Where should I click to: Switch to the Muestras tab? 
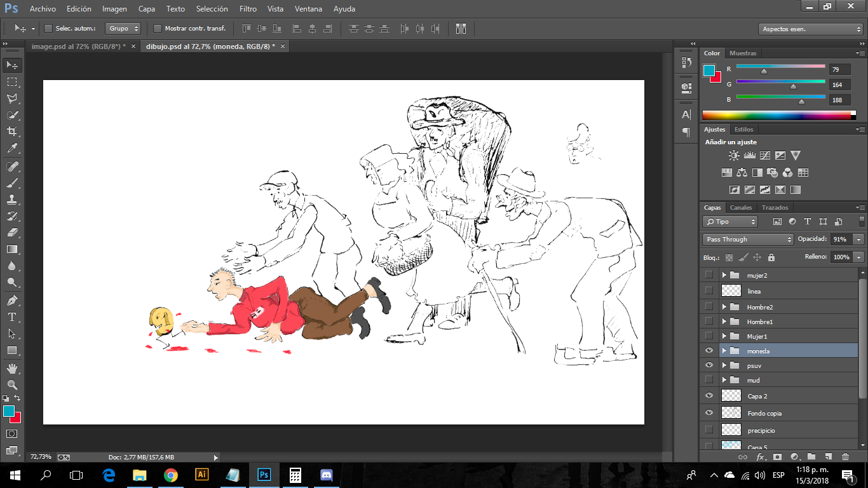coord(743,53)
